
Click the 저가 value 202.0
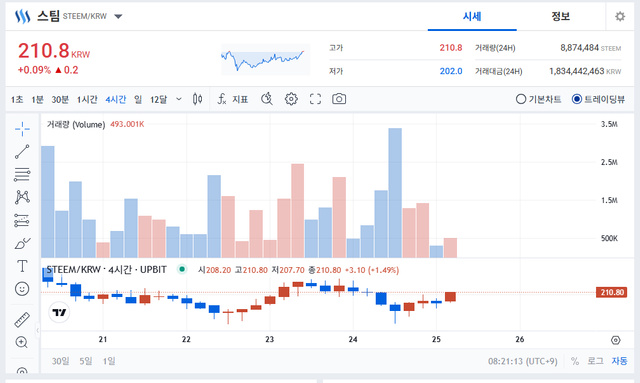coord(451,71)
